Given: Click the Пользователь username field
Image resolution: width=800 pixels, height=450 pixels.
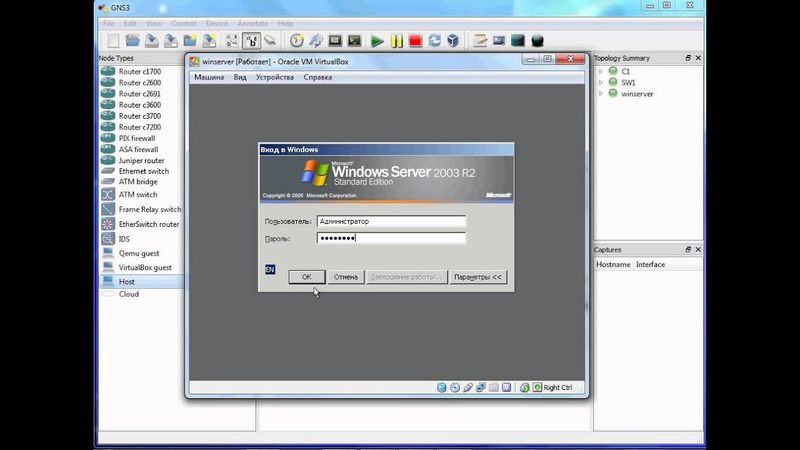Looking at the screenshot, I should pos(391,221).
